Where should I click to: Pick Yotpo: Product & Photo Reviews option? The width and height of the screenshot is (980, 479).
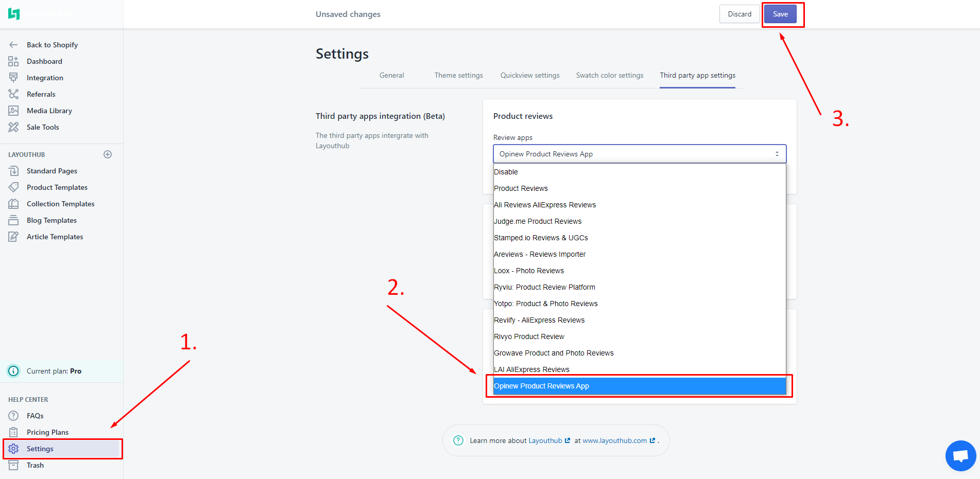point(640,304)
